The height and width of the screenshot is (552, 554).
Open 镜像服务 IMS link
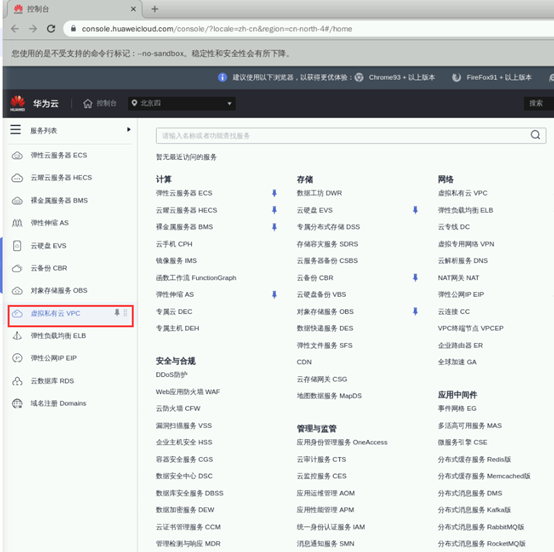coord(176,260)
